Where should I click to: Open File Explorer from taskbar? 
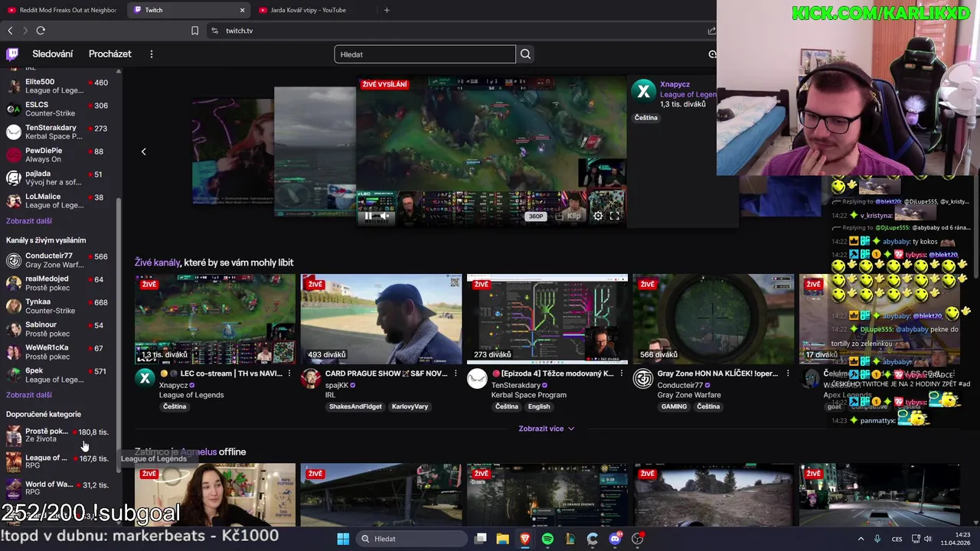tap(502, 539)
